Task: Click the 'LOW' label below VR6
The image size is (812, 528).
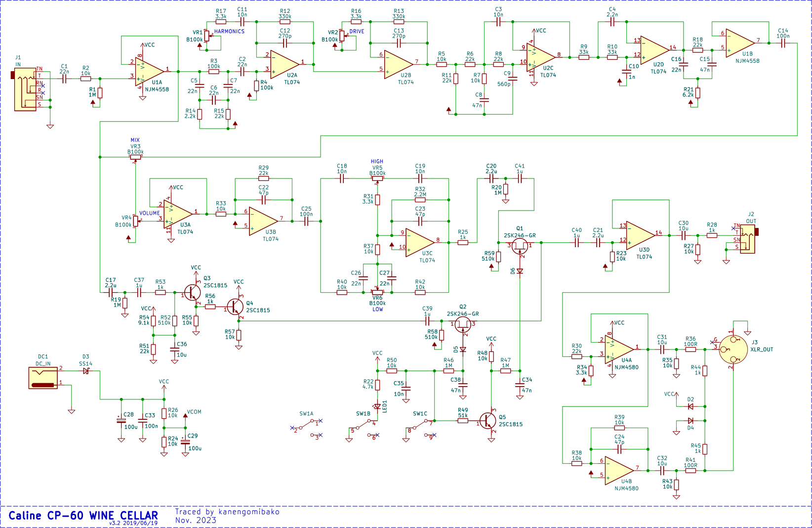Action: (x=377, y=309)
